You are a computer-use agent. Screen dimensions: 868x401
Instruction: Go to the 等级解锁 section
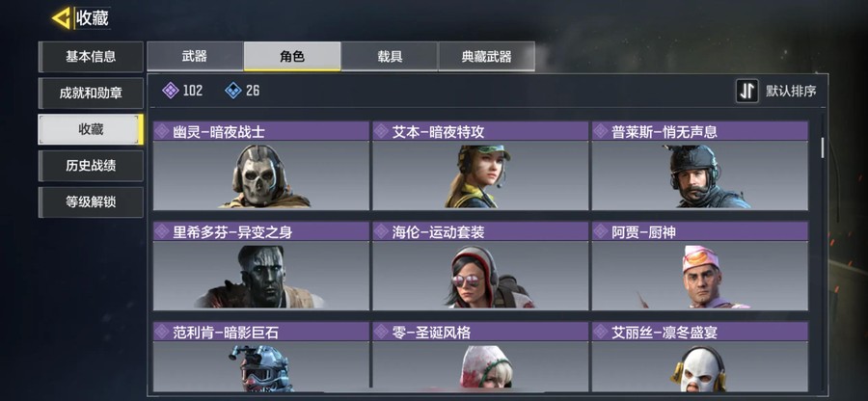click(x=91, y=201)
